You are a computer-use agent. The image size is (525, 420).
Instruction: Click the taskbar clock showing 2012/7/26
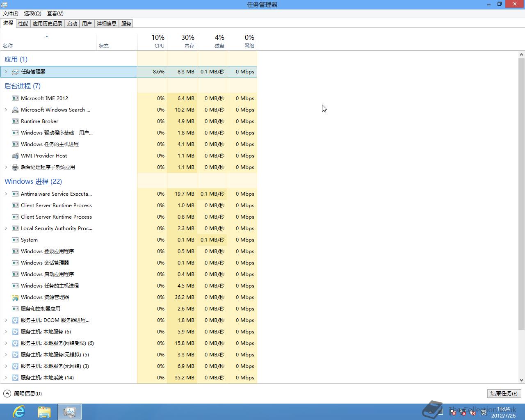[503, 412]
